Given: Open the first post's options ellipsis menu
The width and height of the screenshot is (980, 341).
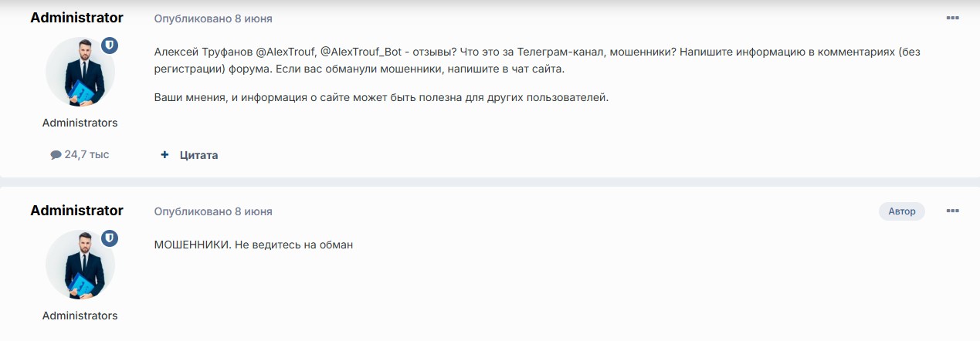Looking at the screenshot, I should (952, 18).
